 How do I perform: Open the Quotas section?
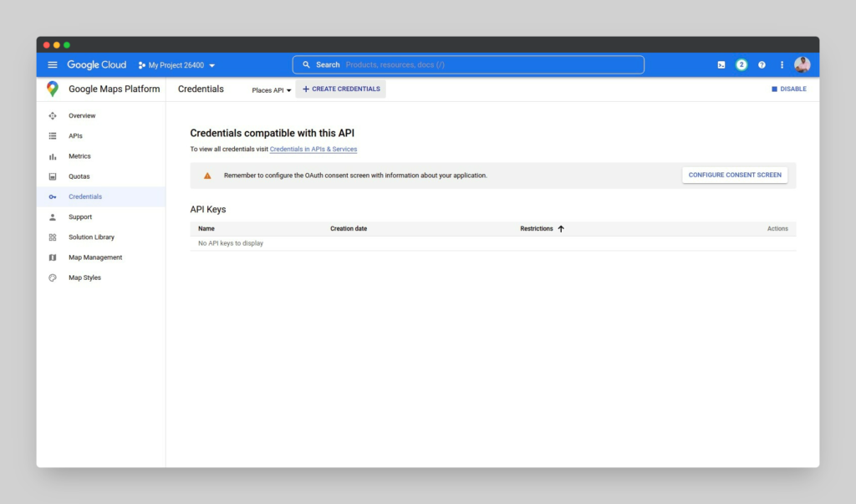click(101, 176)
